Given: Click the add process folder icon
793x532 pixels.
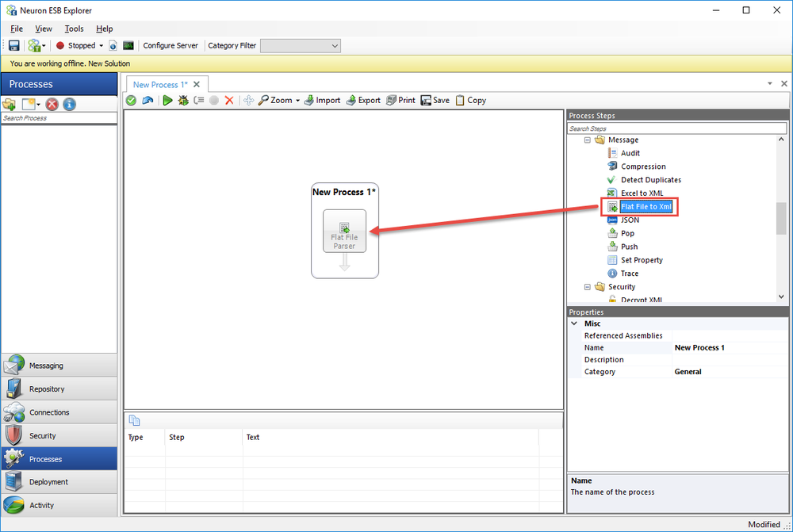Looking at the screenshot, I should tap(9, 104).
